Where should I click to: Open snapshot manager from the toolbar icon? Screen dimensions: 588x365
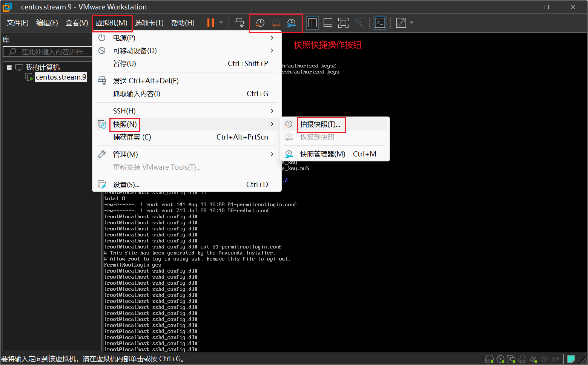coord(291,23)
